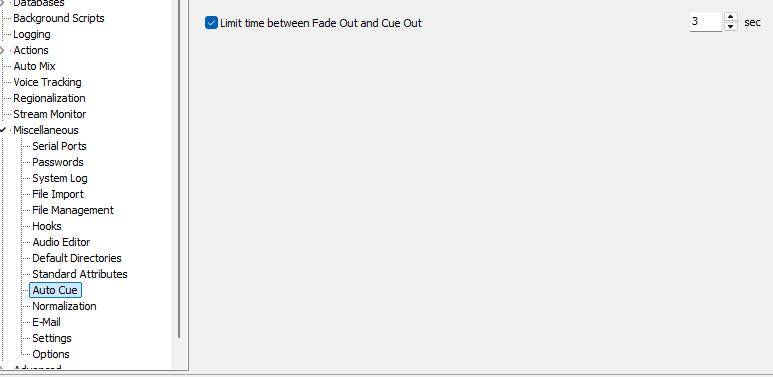Viewport: 773px width, 377px height.
Task: Increase the seconds value with up arrow
Action: [731, 17]
